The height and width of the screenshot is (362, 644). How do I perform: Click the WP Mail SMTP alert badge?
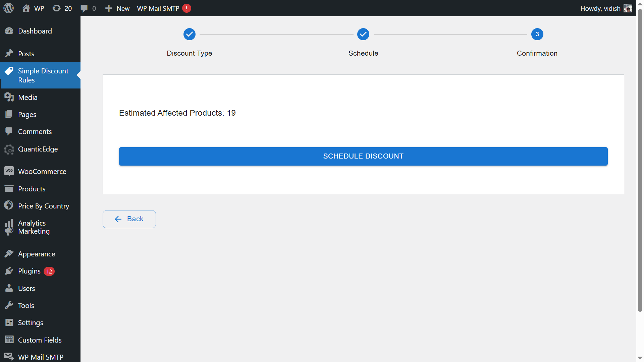186,8
